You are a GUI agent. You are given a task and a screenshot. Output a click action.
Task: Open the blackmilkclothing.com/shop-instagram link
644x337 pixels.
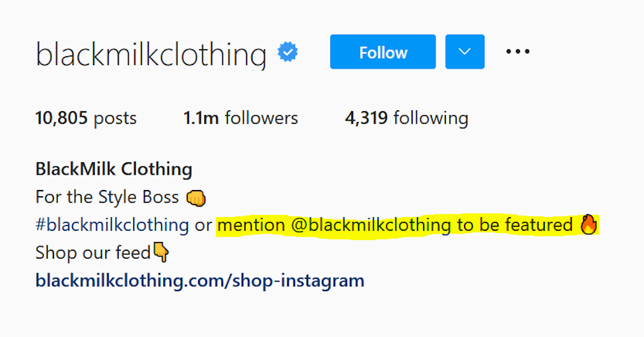(x=200, y=281)
